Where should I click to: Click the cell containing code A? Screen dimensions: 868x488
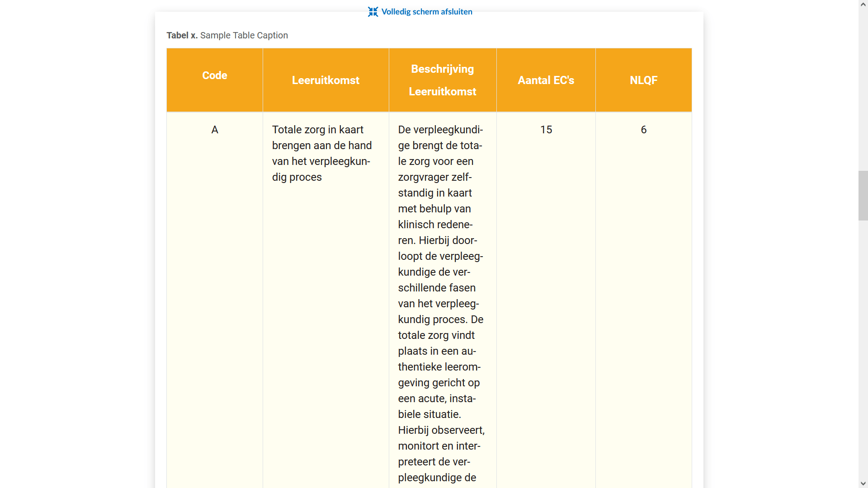(x=214, y=130)
